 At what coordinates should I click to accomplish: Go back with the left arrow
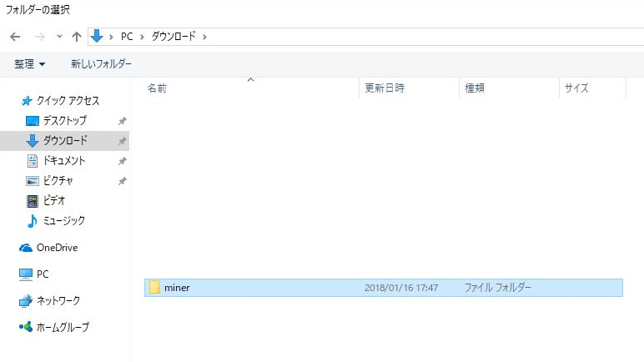click(15, 37)
